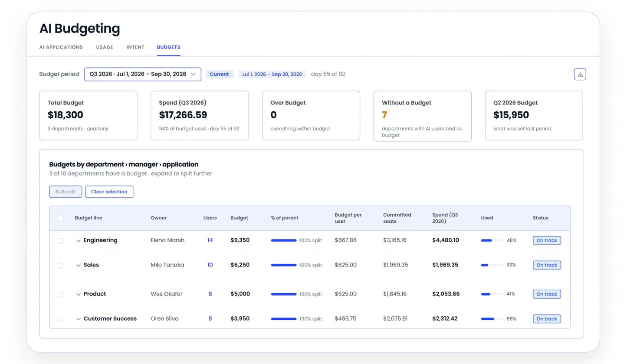Click the Q2 2026 Budget card
627x364 pixels.
pos(534,115)
